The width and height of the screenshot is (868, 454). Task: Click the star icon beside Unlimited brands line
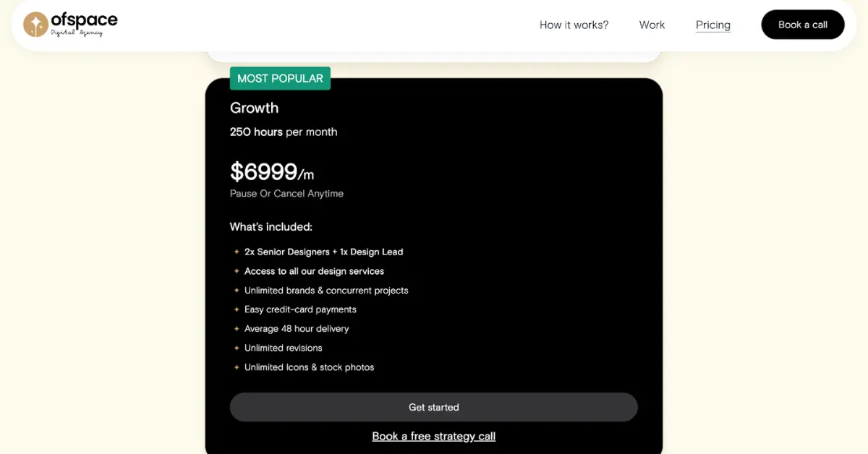tap(237, 290)
